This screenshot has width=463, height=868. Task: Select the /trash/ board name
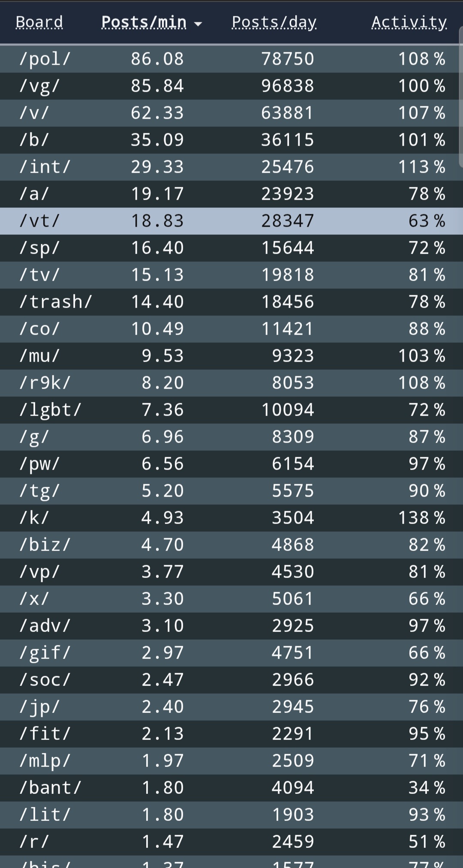pyautogui.click(x=56, y=302)
